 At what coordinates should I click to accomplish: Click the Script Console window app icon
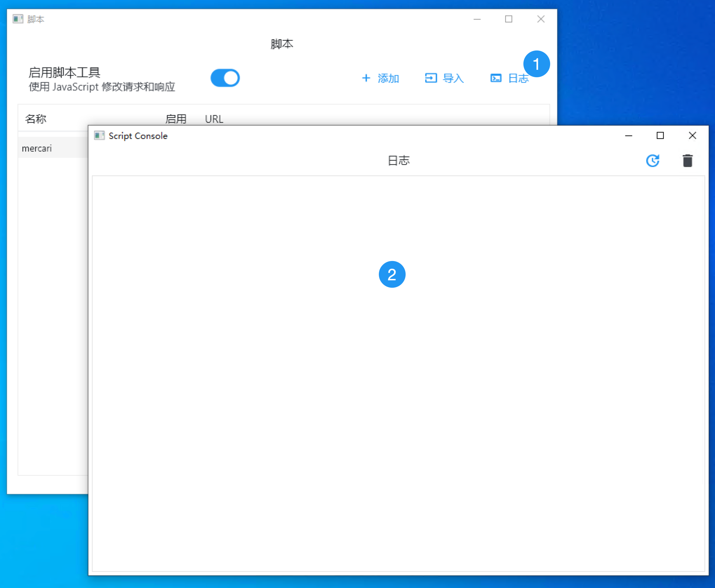coord(99,135)
